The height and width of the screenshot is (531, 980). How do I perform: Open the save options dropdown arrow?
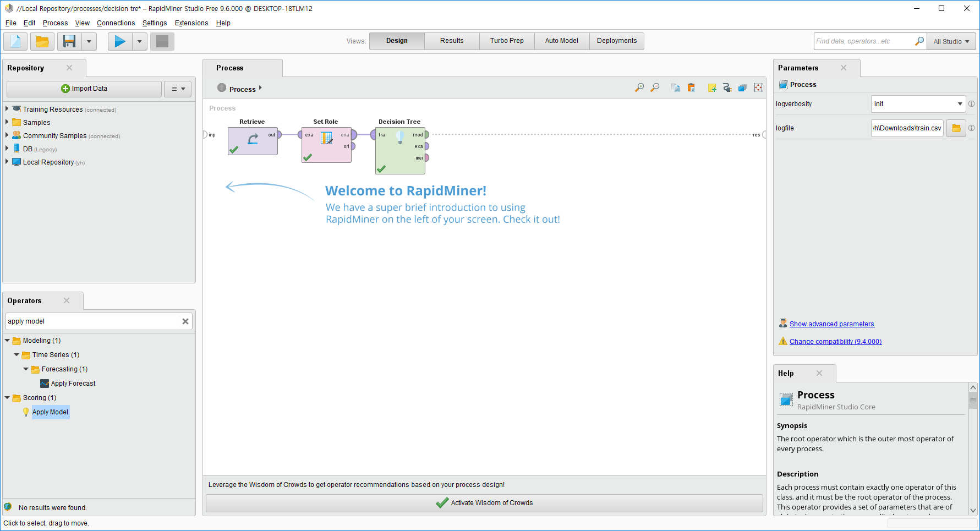[x=89, y=41]
